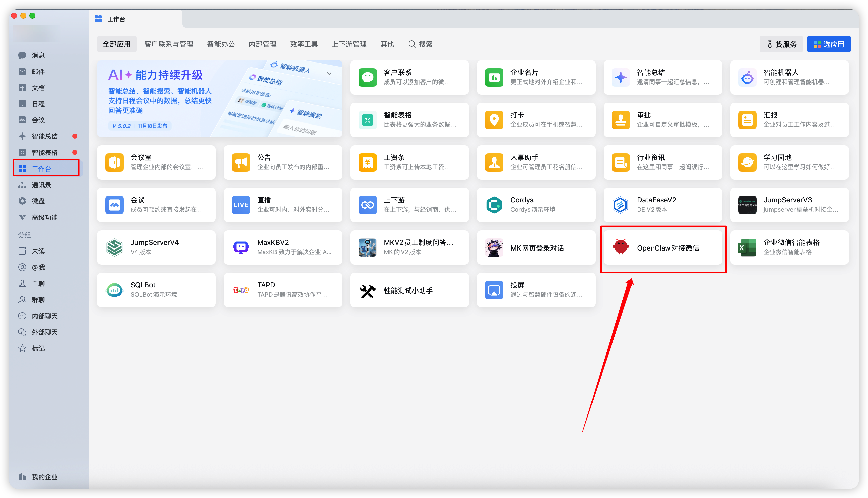Viewport: 868px width, 498px height.
Task: Expand the AI banner chevron arrow
Action: [329, 74]
